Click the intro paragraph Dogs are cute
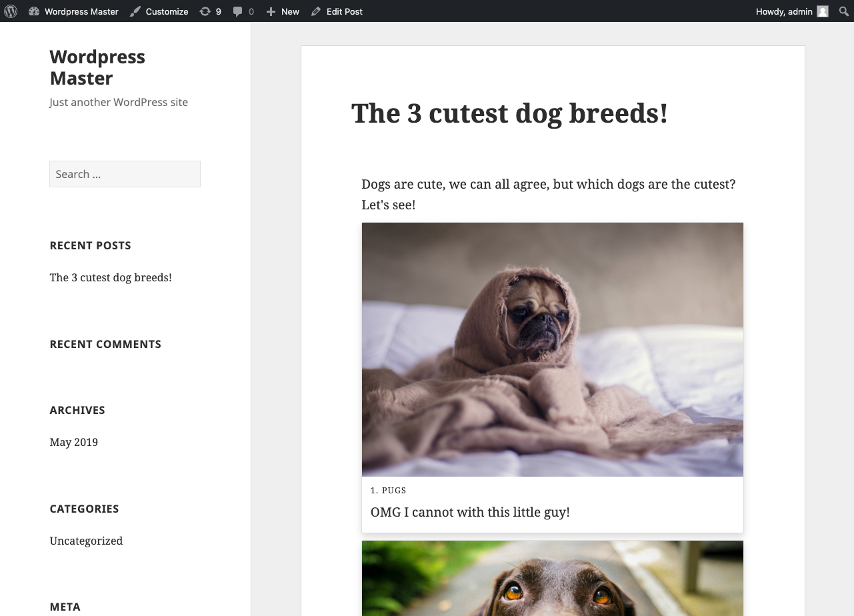The width and height of the screenshot is (854, 616). pos(549,194)
